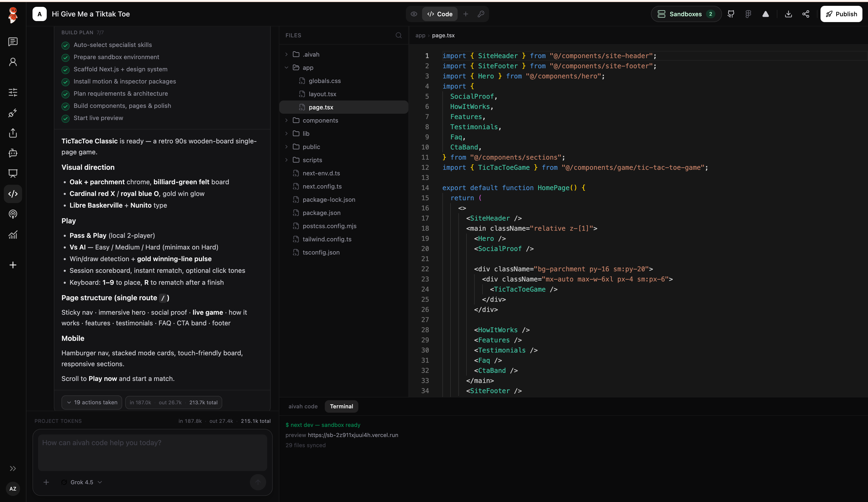Click the 'Auto-select specialist skills' checked step
868x502 pixels.
107,45
